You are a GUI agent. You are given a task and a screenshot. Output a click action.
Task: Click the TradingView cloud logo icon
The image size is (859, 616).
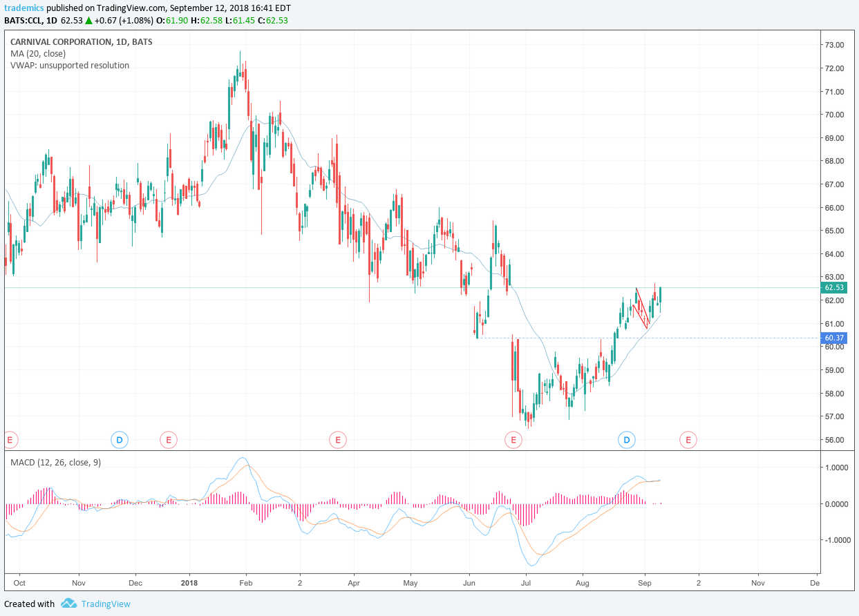pos(68,604)
